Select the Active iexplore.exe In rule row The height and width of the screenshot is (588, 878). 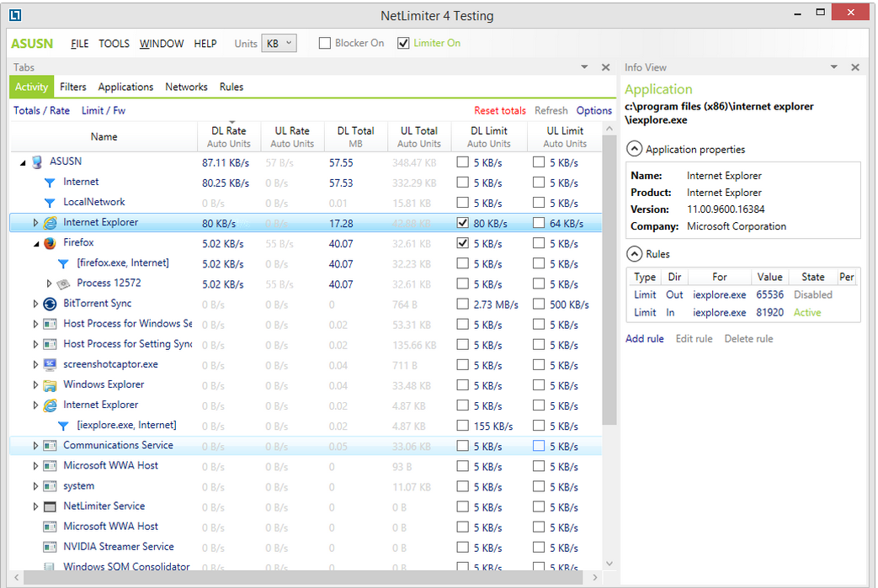[x=743, y=313]
